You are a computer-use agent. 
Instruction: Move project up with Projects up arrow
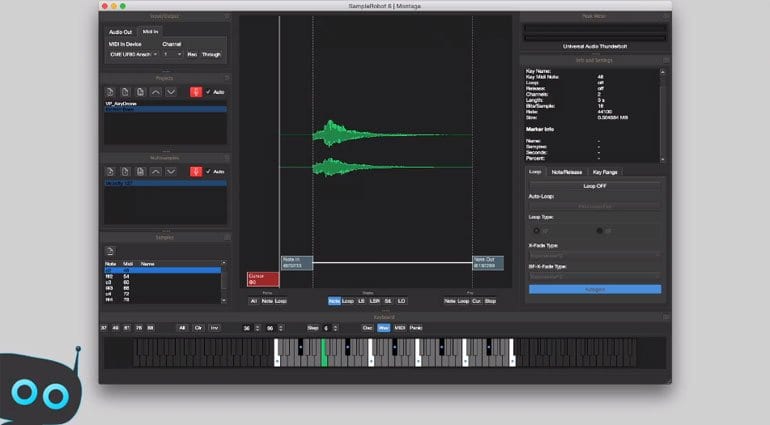pos(156,92)
